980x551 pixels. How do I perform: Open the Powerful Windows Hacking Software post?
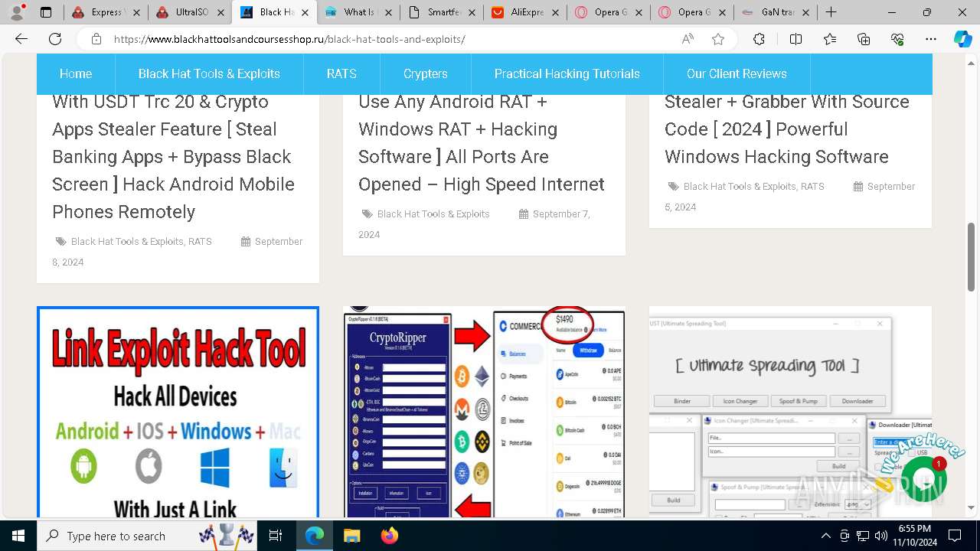(x=787, y=129)
